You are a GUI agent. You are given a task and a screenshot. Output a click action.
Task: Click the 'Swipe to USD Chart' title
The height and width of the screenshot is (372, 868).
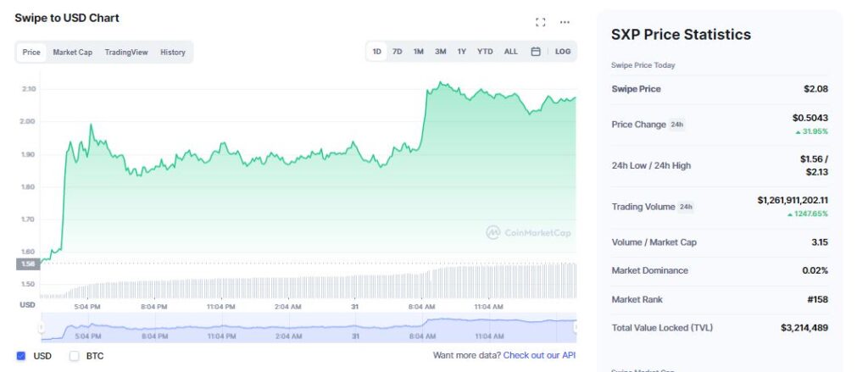pyautogui.click(x=67, y=18)
